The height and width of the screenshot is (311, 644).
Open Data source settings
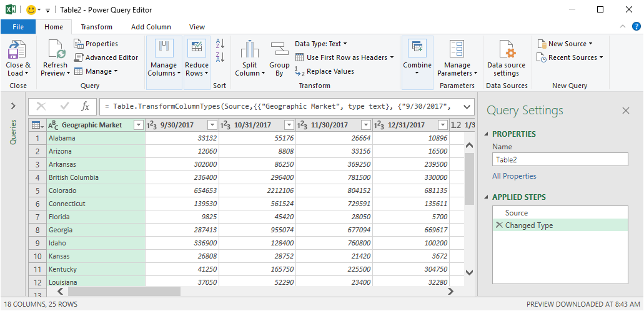[506, 50]
